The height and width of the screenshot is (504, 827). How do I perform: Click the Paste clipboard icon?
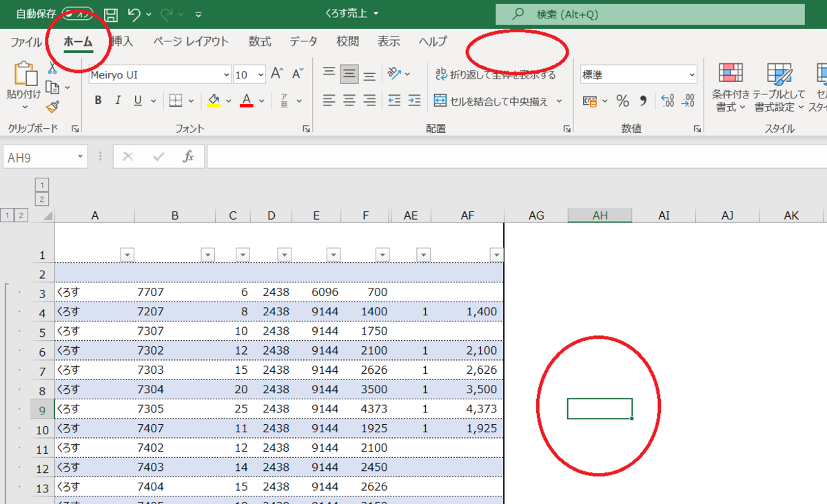click(25, 74)
